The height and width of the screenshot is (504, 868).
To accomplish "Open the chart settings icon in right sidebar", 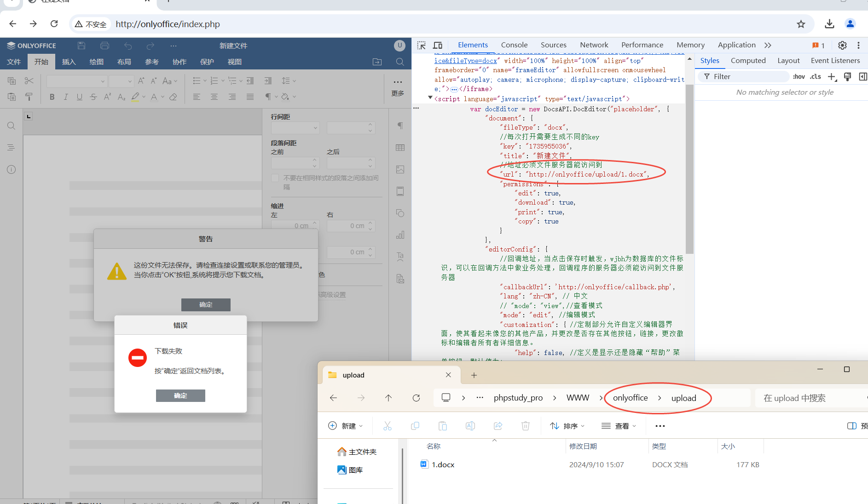I will pyautogui.click(x=400, y=235).
